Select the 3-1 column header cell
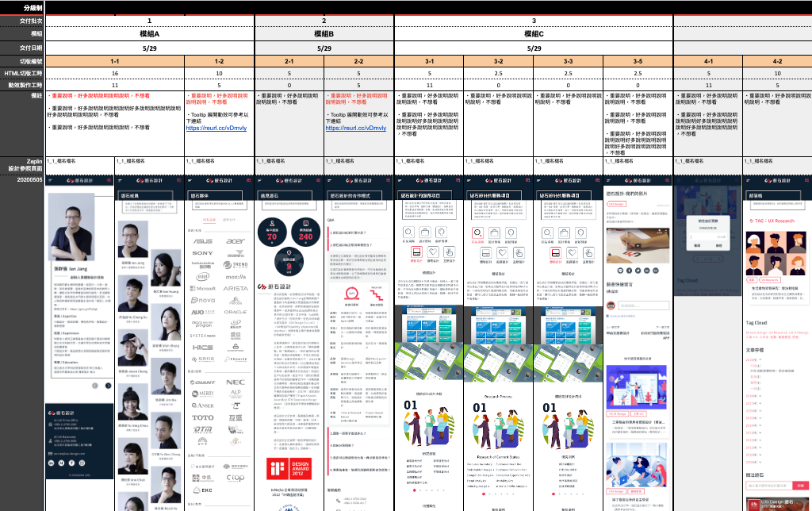 pos(429,61)
